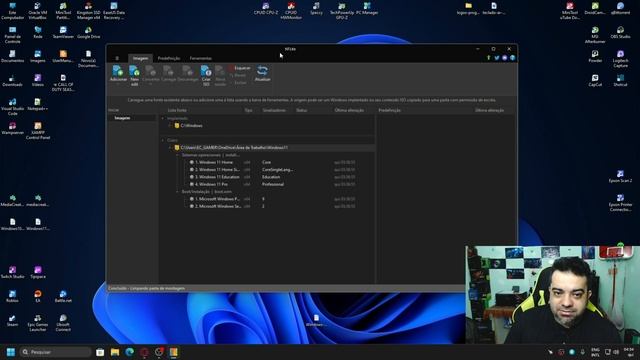Open the Google Drive desktop shortcut
The width and height of the screenshot is (640, 360).
click(88, 33)
